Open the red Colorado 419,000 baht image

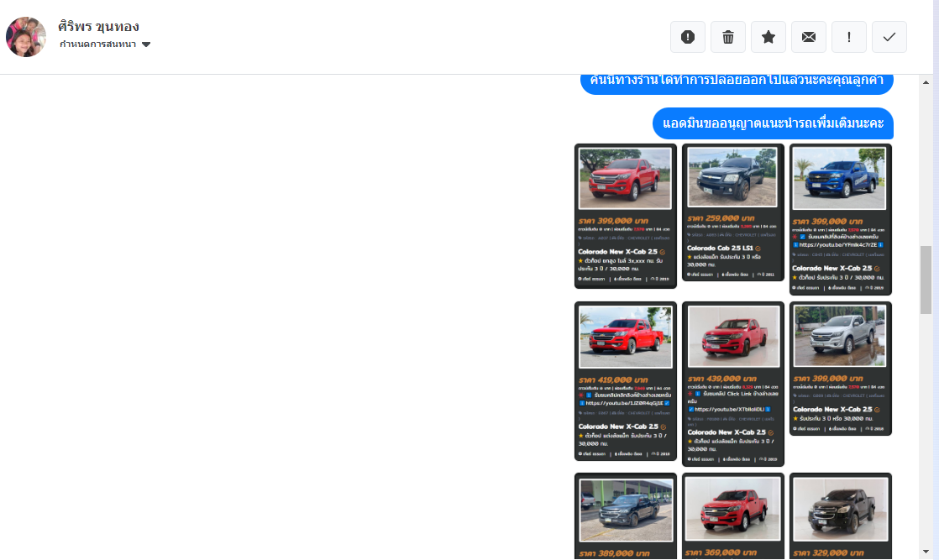(x=625, y=381)
